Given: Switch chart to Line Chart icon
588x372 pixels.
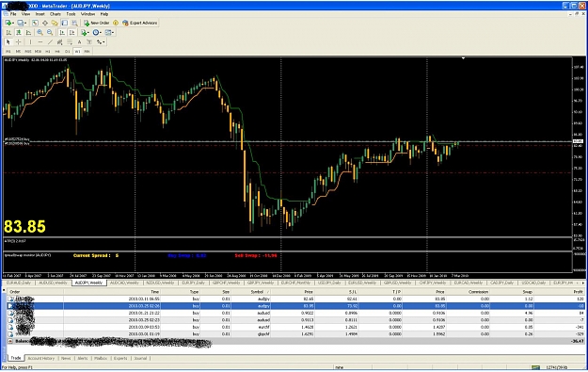Looking at the screenshot, I should [28, 33].
